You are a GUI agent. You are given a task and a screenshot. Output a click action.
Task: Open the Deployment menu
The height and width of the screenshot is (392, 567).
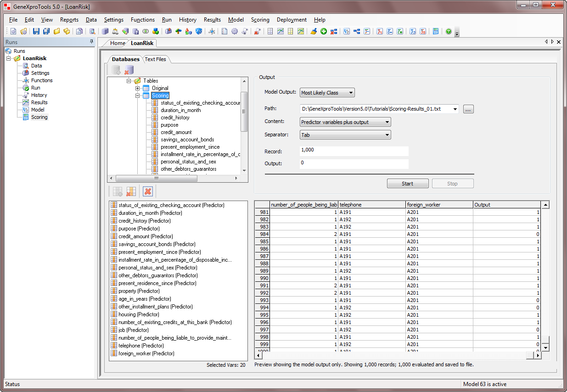(292, 20)
